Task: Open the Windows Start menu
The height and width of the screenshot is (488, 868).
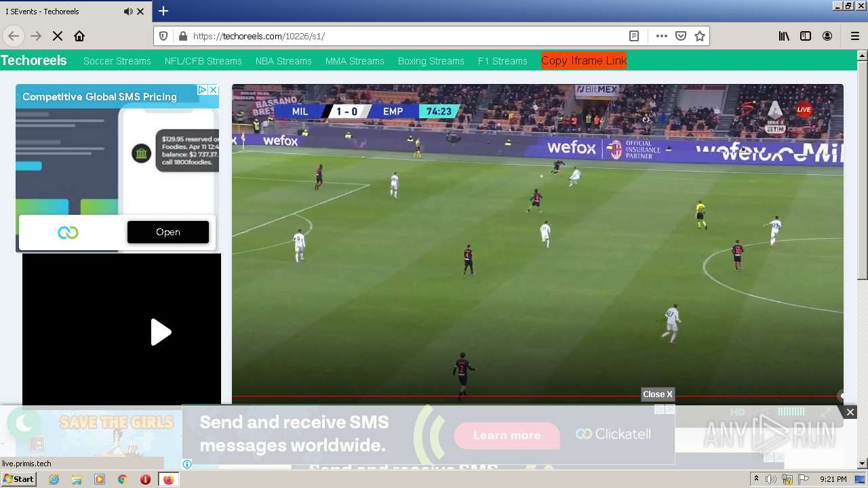Action: pos(18,479)
